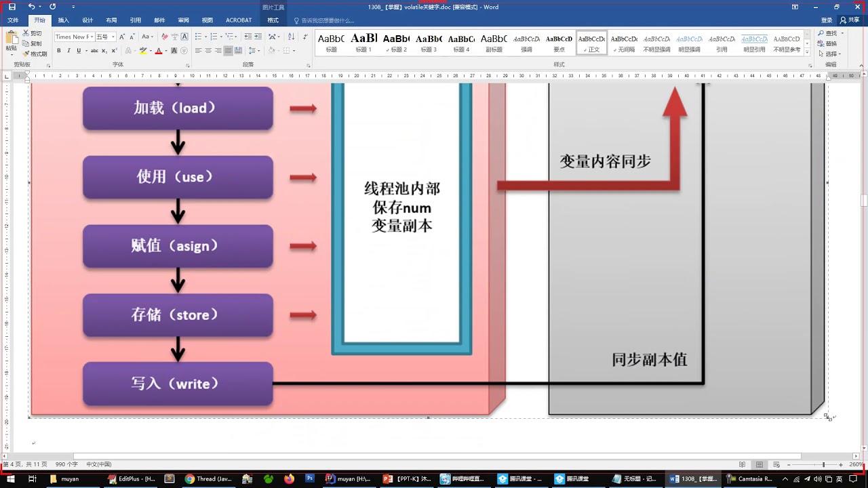Viewport: 868px width, 488px height.
Task: Apply character shading icon
Action: pos(174,51)
